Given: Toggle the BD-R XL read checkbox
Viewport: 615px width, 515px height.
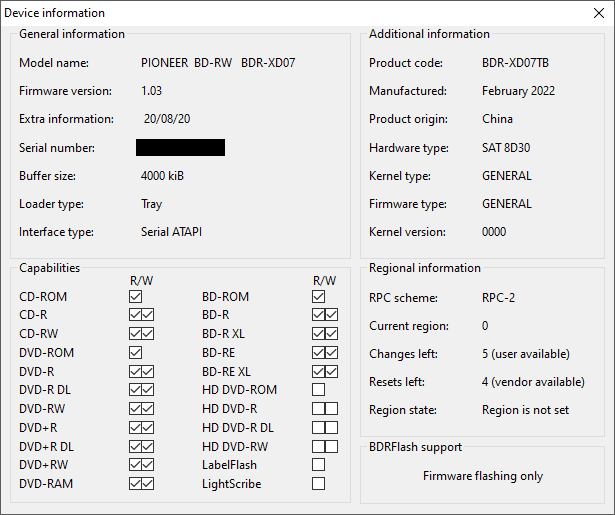Looking at the screenshot, I should point(318,333).
